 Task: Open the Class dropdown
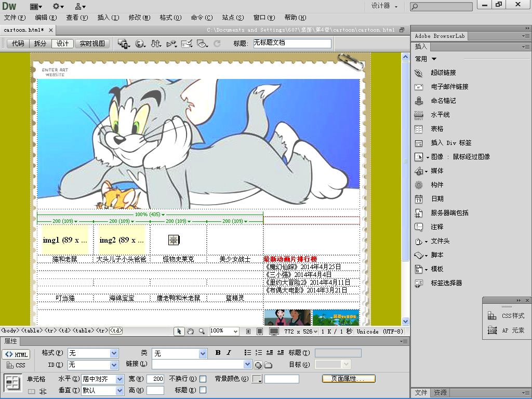pos(203,353)
